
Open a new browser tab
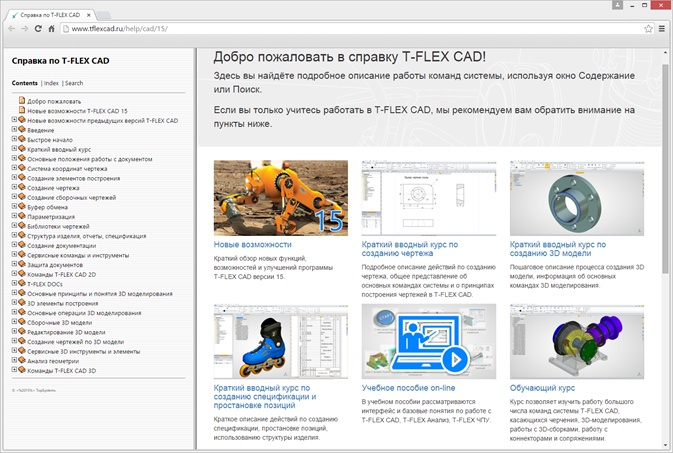point(104,15)
